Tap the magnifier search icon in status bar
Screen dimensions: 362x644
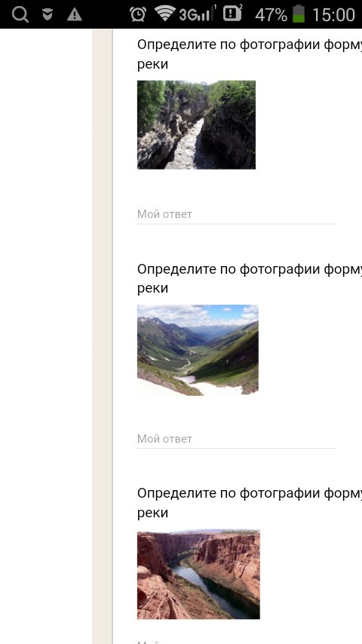coord(20,14)
